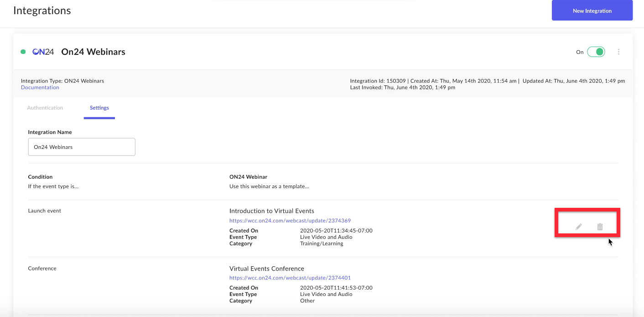The width and height of the screenshot is (644, 317).
Task: Open the Documentation link
Action: pos(40,87)
